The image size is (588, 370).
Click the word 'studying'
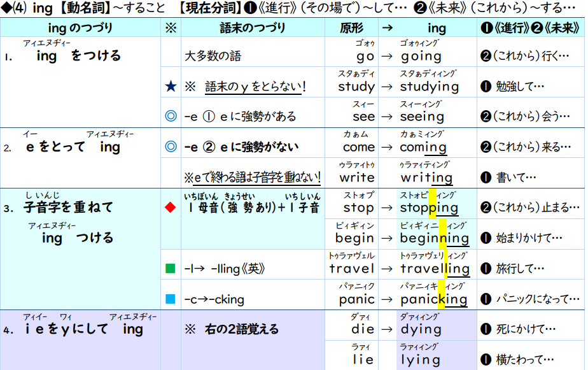point(429,87)
